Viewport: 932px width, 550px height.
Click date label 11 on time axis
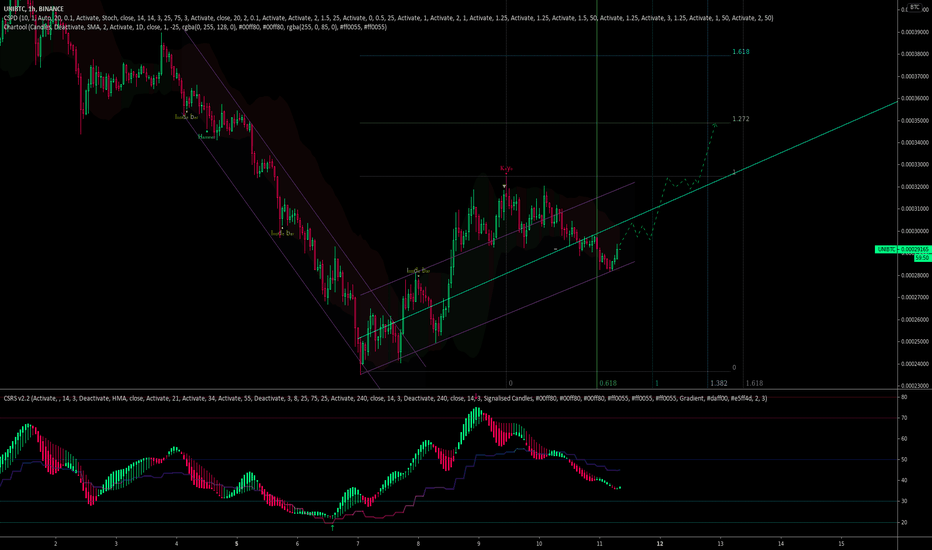(x=599, y=543)
